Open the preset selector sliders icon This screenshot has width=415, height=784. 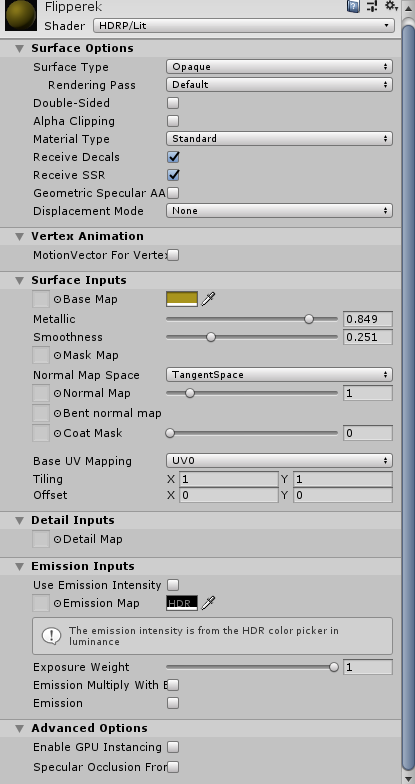tap(372, 6)
